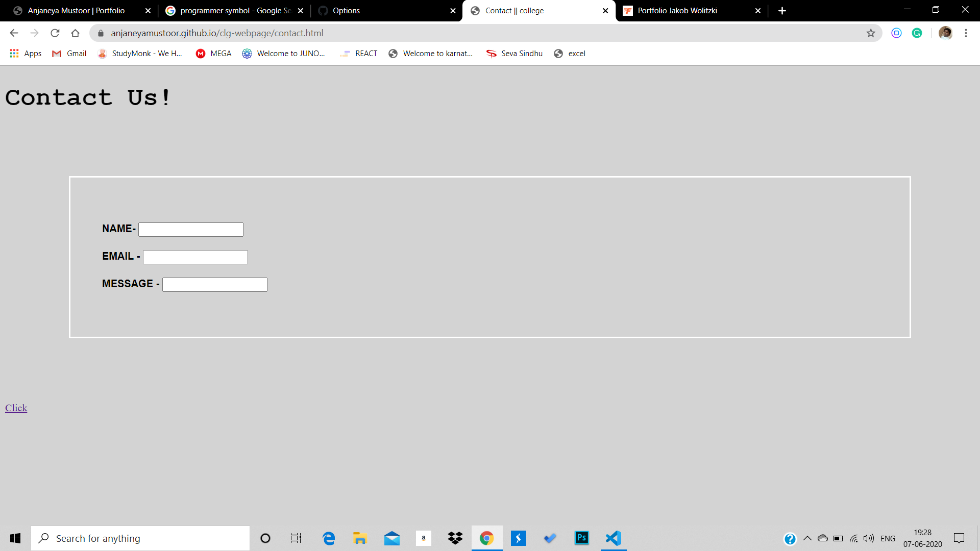Open Photoshop from the taskbar
Viewport: 980px width, 551px height.
(x=582, y=538)
